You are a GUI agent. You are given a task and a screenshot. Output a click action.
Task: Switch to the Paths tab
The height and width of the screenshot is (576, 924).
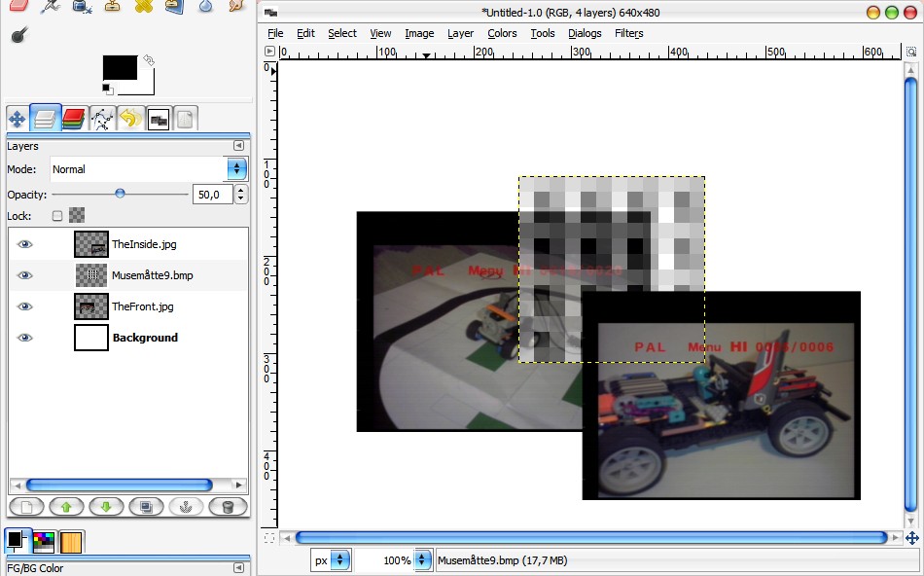point(102,119)
